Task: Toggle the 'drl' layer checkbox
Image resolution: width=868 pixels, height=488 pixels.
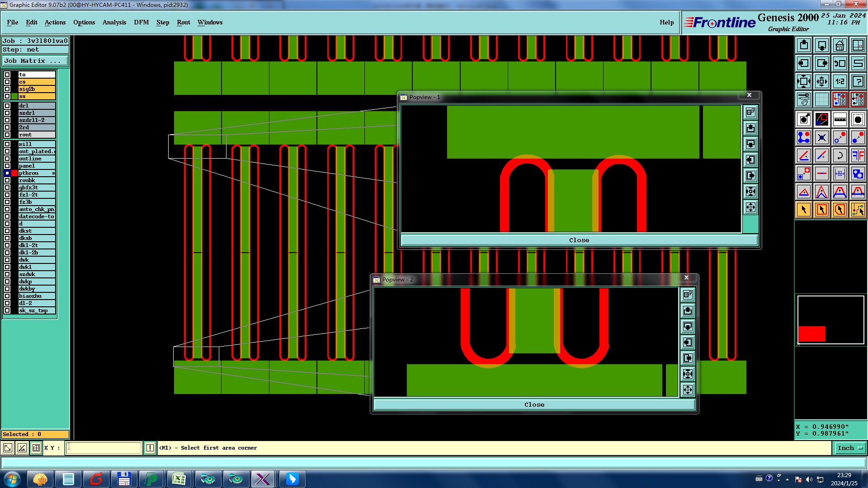Action: click(x=7, y=106)
